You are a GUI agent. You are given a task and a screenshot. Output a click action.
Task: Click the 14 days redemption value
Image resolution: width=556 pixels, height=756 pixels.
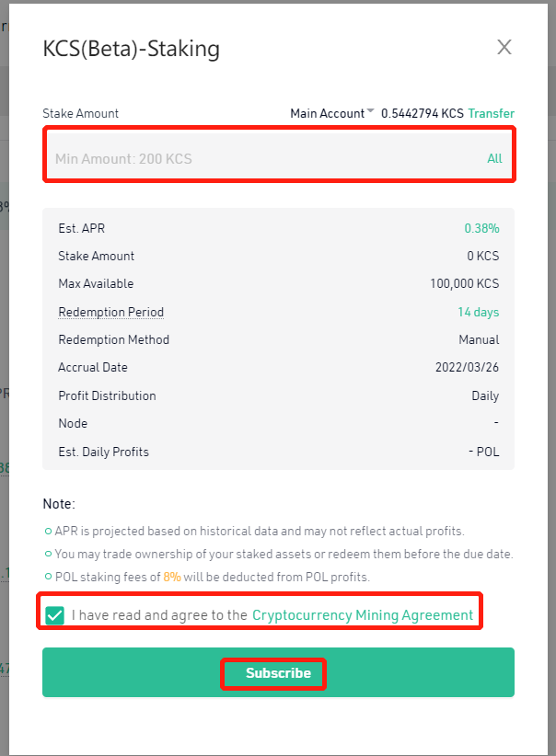click(x=479, y=312)
